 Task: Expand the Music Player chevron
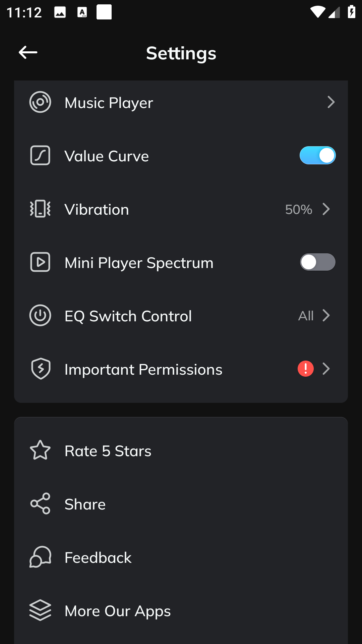coord(331,102)
